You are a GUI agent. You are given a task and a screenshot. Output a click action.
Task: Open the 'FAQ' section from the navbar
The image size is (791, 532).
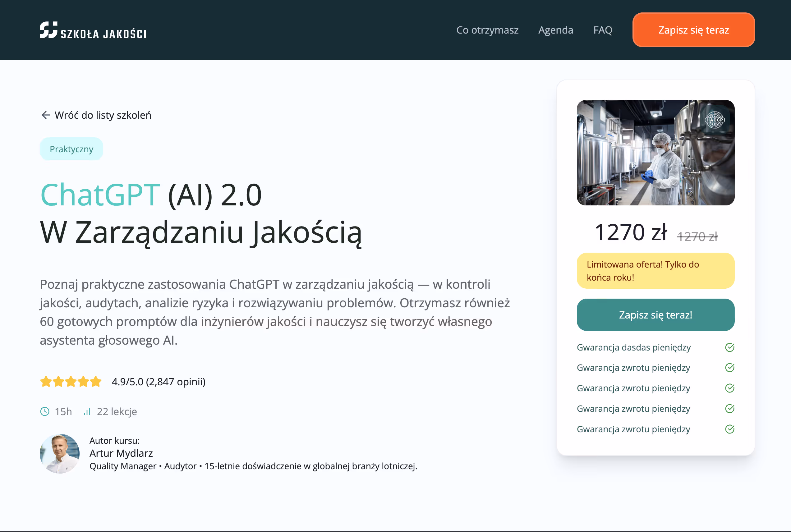603,30
